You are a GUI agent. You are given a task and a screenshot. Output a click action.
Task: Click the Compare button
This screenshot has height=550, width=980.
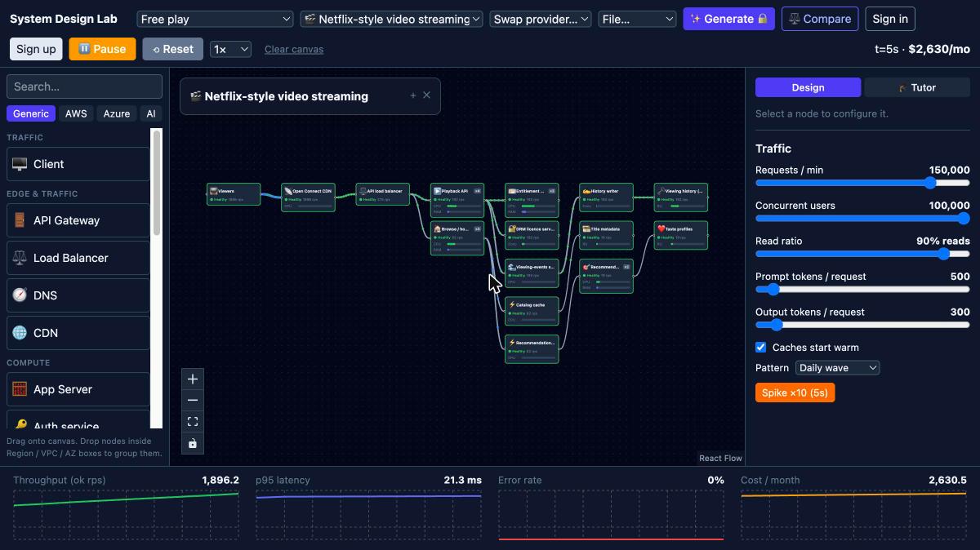(x=820, y=19)
